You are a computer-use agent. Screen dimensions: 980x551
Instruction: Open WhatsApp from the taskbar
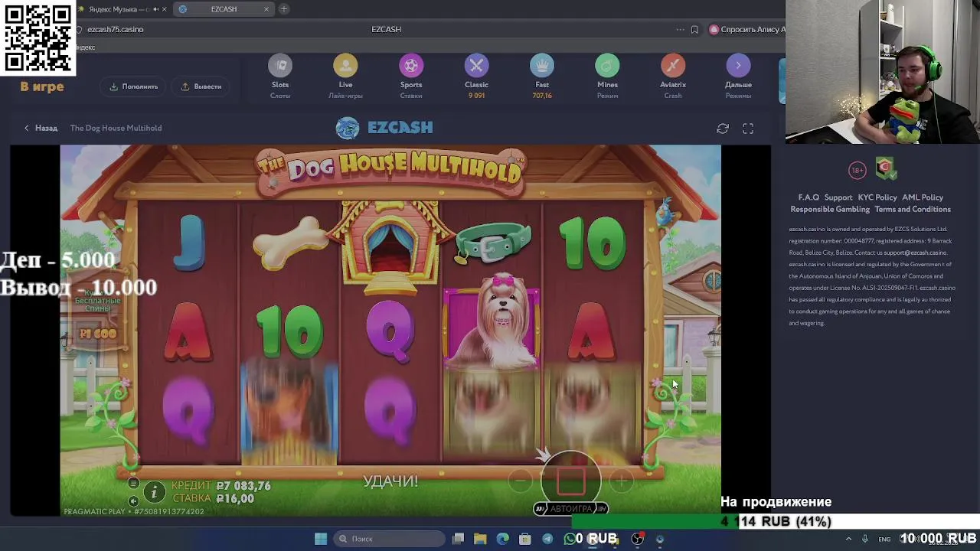pyautogui.click(x=570, y=539)
